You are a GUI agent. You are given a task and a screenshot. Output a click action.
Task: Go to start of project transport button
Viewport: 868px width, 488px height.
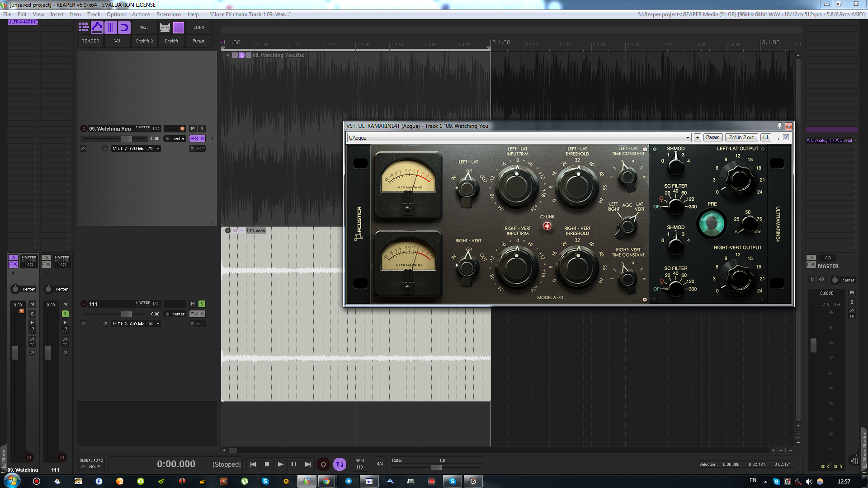[x=253, y=464]
